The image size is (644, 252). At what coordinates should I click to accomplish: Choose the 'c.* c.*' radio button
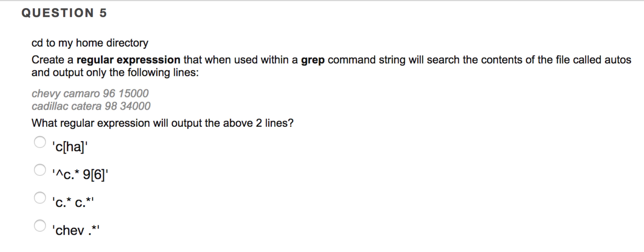click(40, 198)
